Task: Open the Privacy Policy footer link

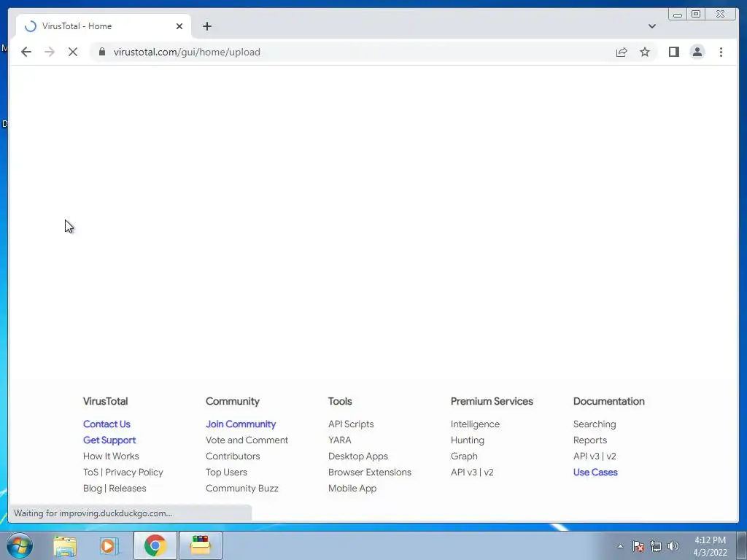Action: (134, 472)
